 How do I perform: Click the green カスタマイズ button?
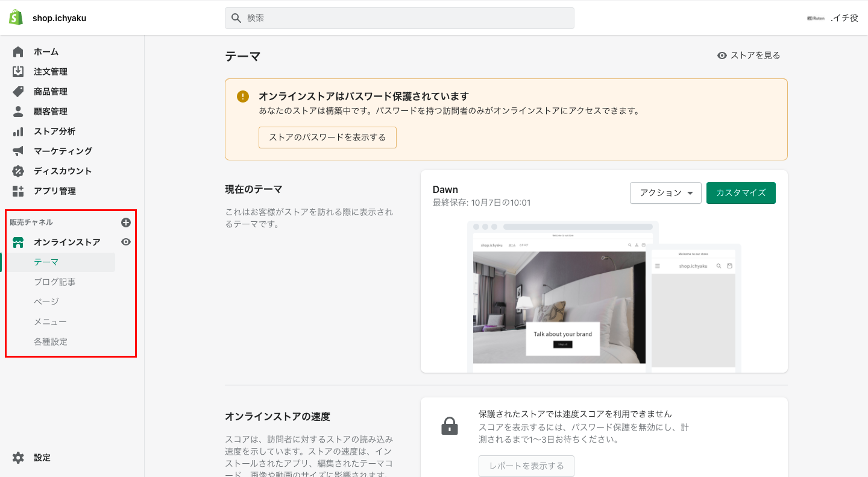click(x=741, y=193)
